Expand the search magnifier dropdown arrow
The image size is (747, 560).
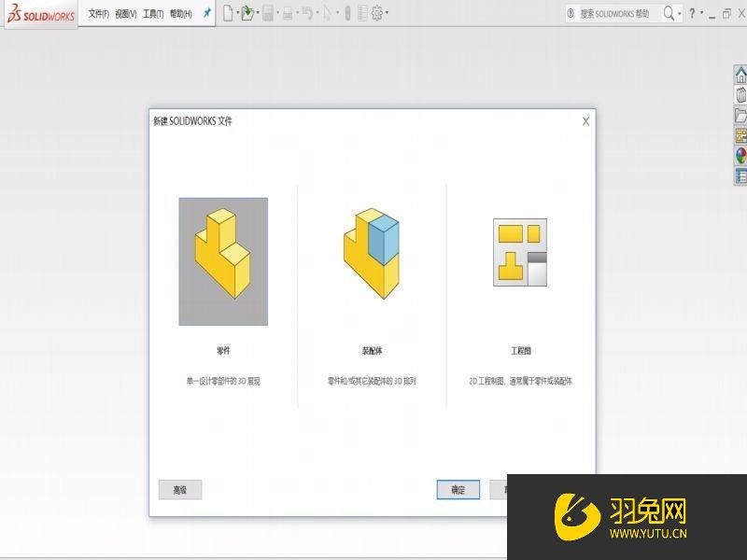680,14
